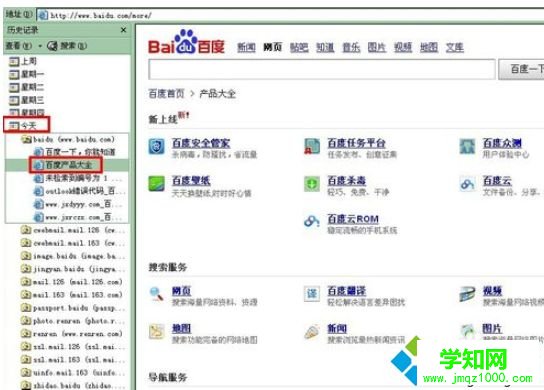Click the 视频 film icon in search services
Image resolution: width=544 pixels, height=390 pixels.
(x=467, y=294)
